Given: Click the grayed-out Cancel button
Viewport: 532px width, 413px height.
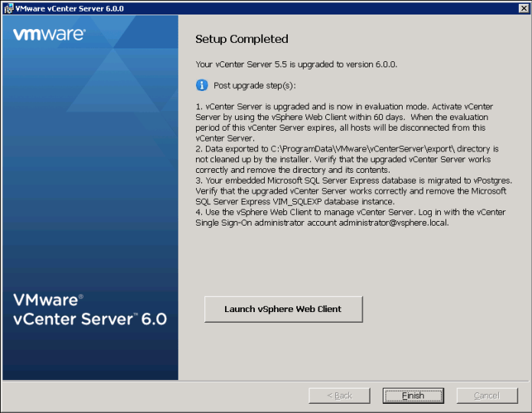Looking at the screenshot, I should point(487,395).
